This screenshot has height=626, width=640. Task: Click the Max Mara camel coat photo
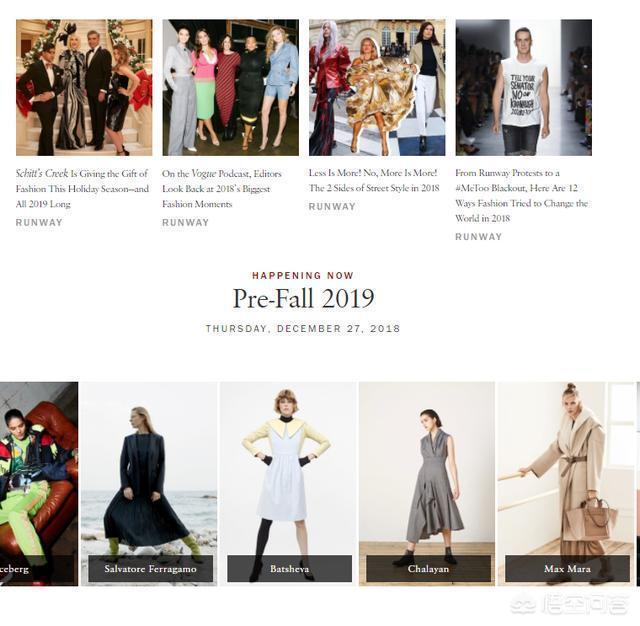pos(565,469)
